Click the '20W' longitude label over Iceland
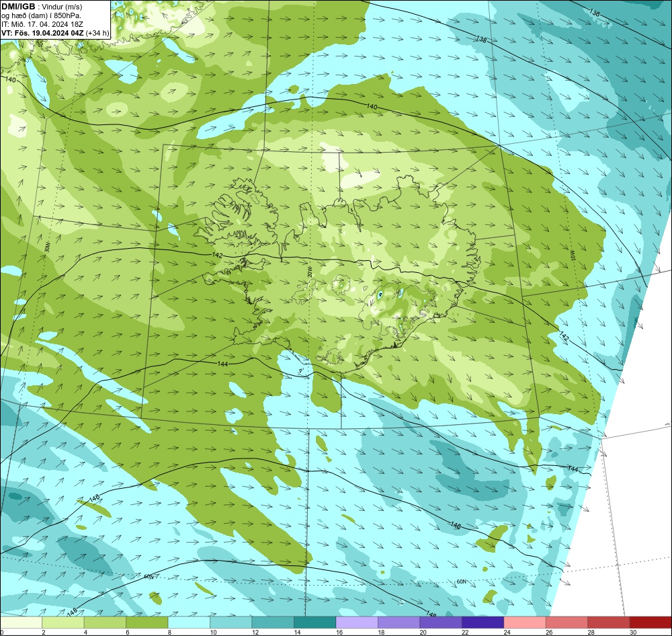 (x=309, y=272)
